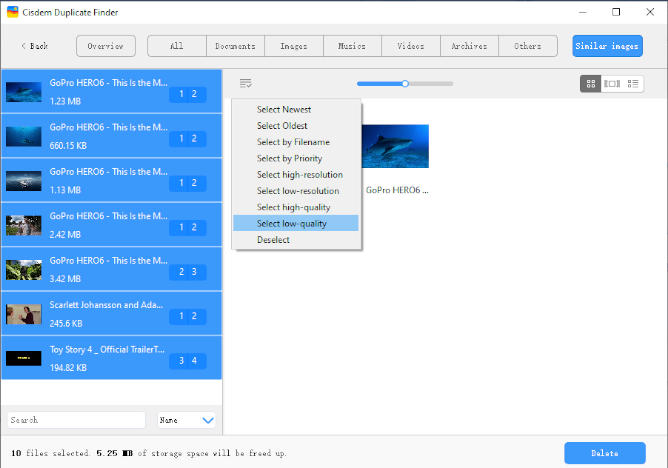Choose Select low-resolution option

pos(296,191)
